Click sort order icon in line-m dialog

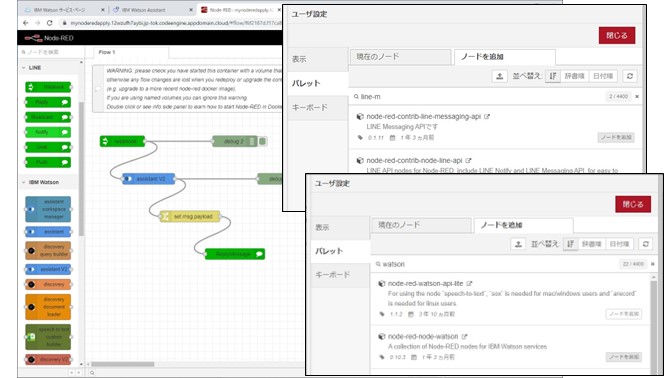[553, 76]
